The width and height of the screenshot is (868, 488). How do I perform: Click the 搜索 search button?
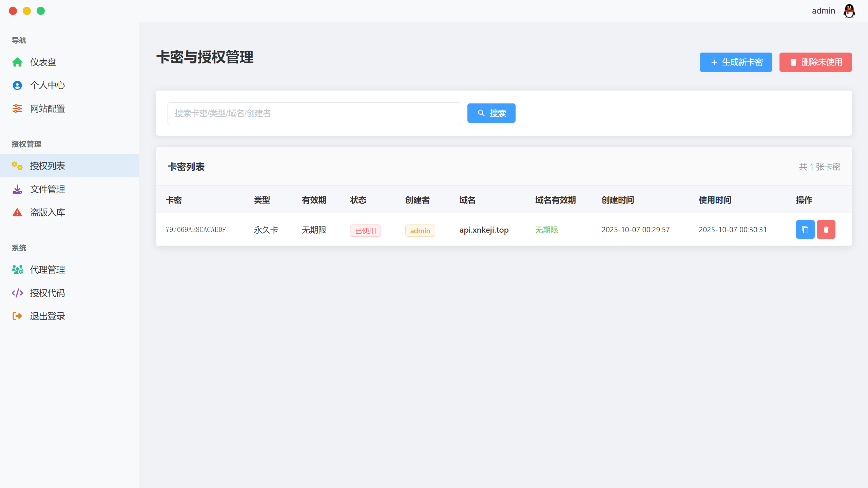pyautogui.click(x=491, y=113)
